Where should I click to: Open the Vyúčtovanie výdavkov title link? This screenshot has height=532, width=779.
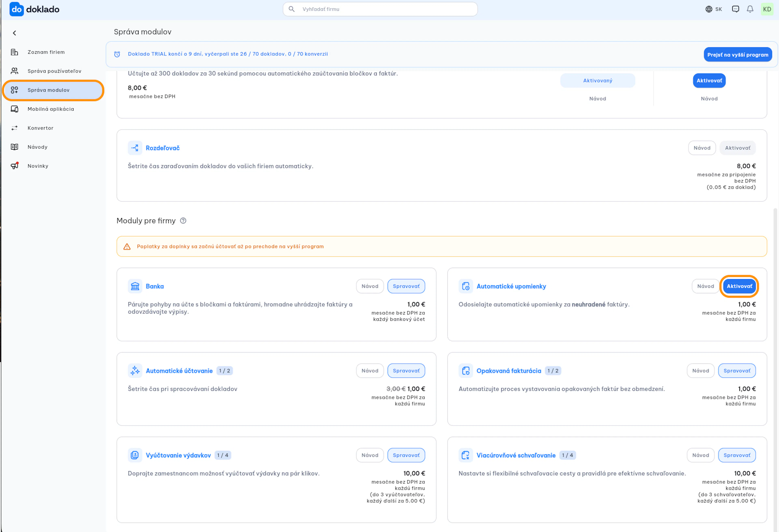(x=178, y=455)
